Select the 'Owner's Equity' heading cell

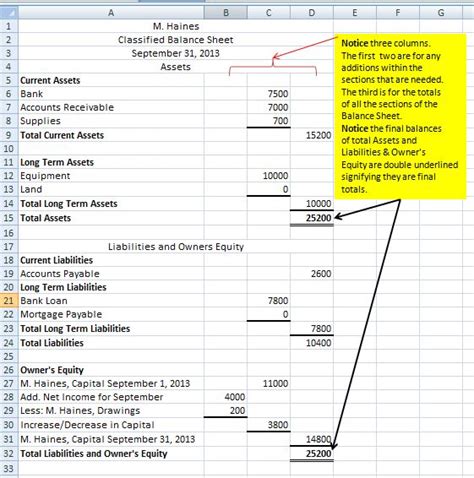click(x=111, y=370)
